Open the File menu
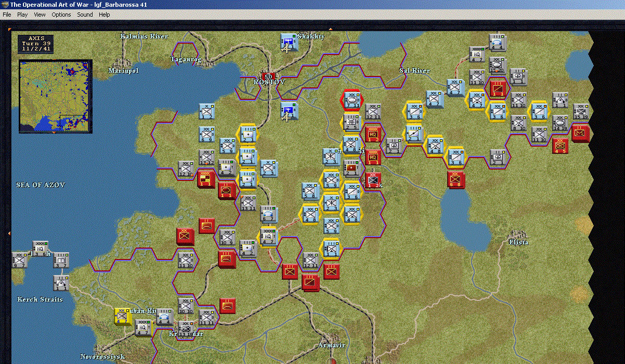The width and height of the screenshot is (625, 364). (x=7, y=15)
